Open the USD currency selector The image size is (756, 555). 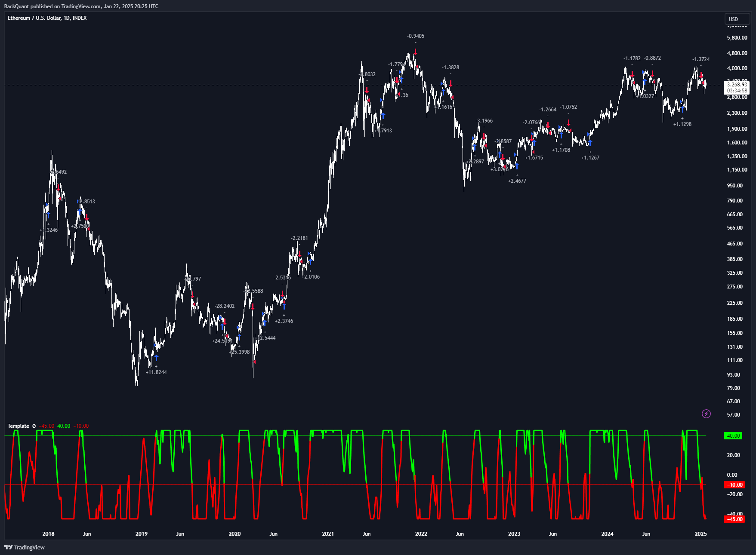coord(737,19)
